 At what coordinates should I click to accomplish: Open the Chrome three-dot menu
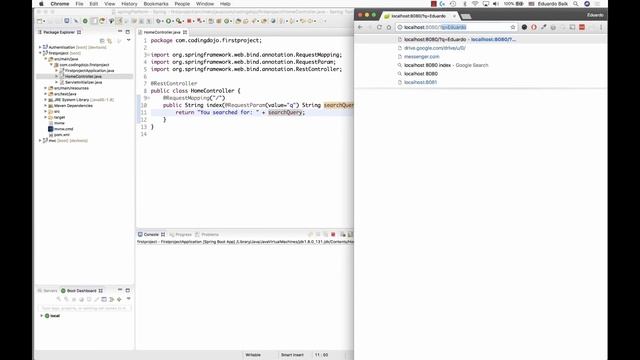[x=601, y=27]
